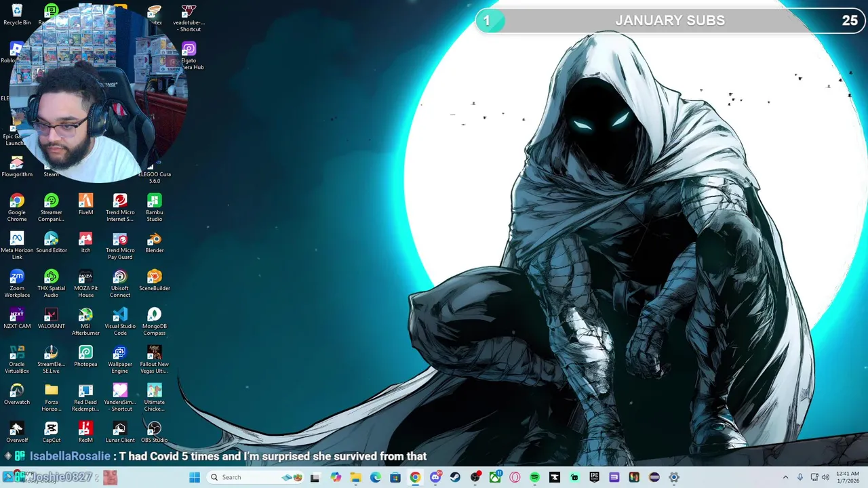This screenshot has width=868, height=488.
Task: Open MSI Afterburner shortcut
Action: tap(85, 321)
